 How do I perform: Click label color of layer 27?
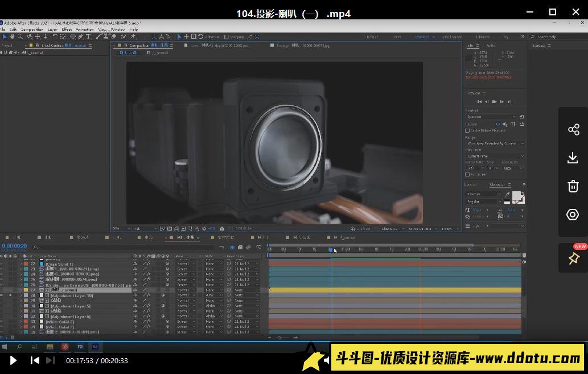[x=26, y=290]
